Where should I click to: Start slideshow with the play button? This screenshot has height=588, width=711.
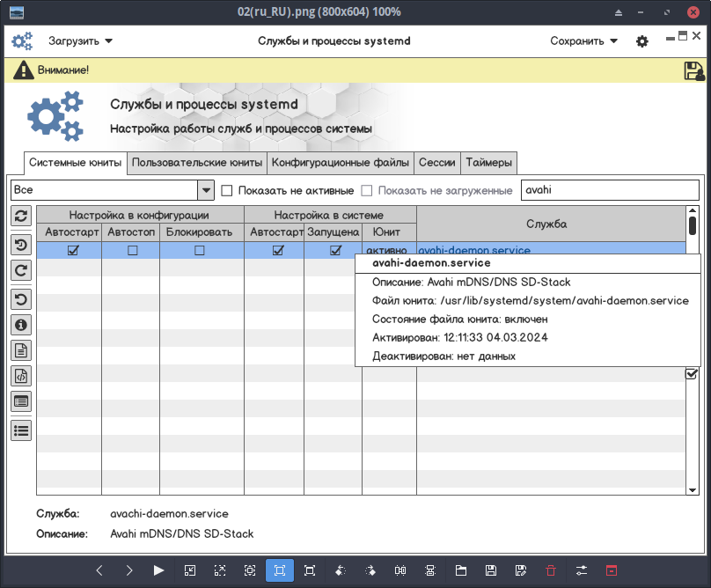[159, 570]
